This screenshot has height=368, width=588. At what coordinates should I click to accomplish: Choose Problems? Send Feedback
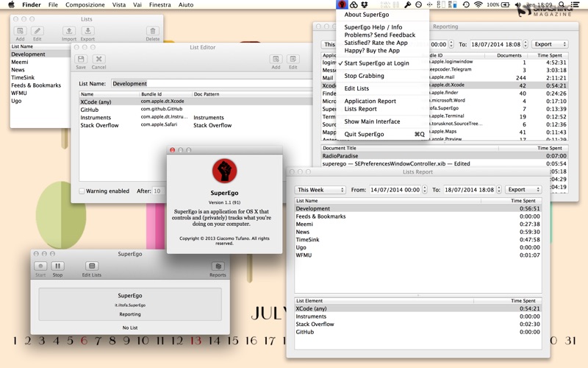tap(379, 35)
